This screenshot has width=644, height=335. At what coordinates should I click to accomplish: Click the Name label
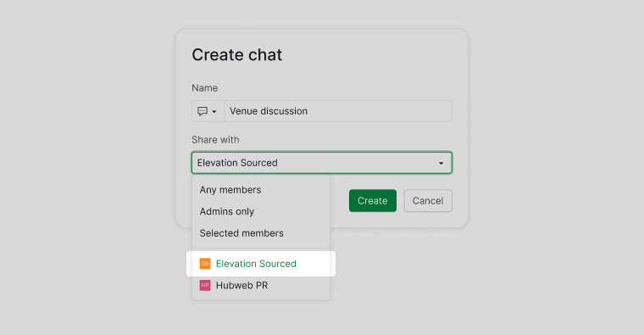pyautogui.click(x=204, y=88)
